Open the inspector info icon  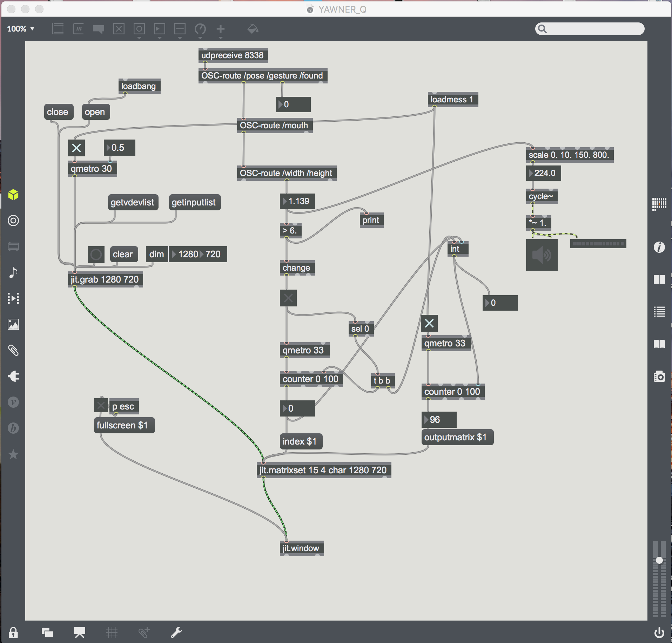pyautogui.click(x=659, y=247)
